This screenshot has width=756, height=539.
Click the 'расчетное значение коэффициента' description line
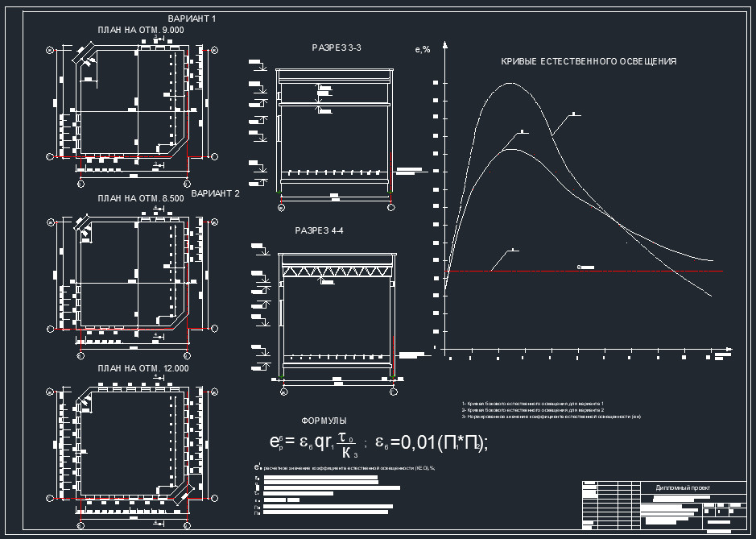click(346, 468)
